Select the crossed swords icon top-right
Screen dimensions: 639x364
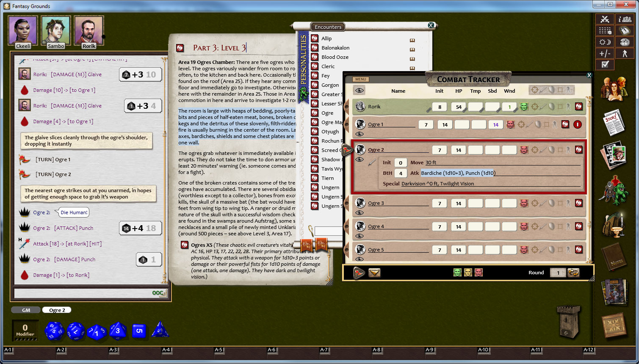pyautogui.click(x=605, y=19)
